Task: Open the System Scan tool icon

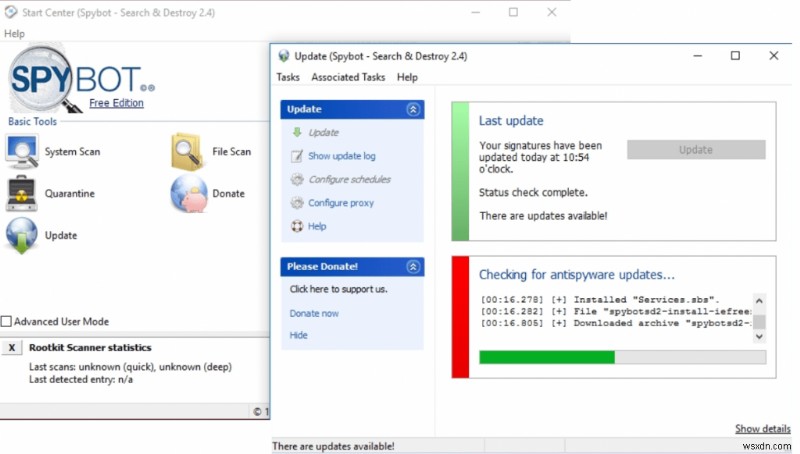Action: click(21, 152)
